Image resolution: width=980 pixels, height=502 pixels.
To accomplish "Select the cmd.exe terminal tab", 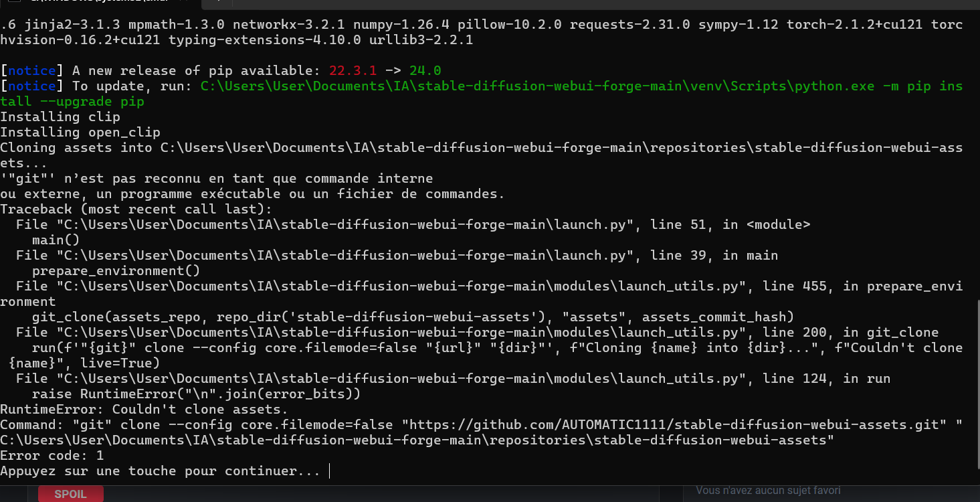I will pyautogui.click(x=67, y=2).
